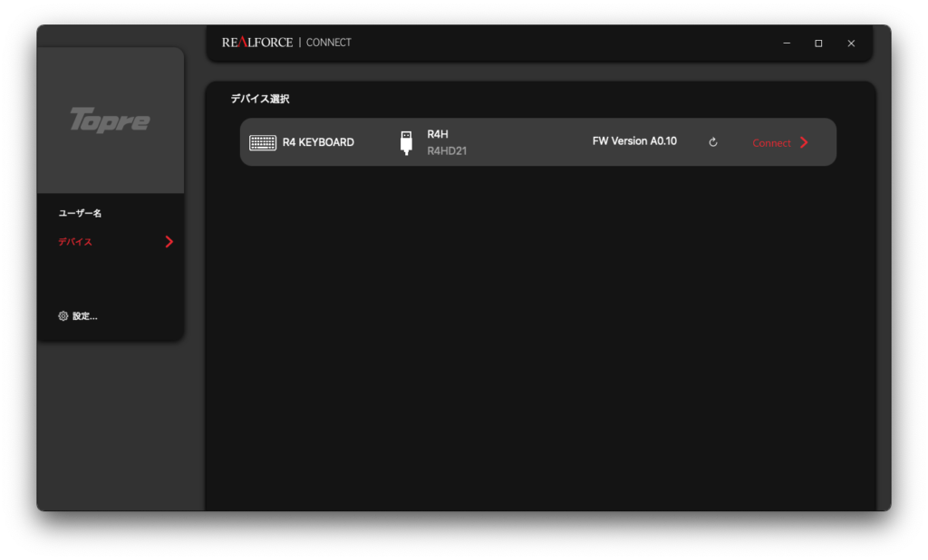Click the keyboard icon in device row
Screen dimensions: 928x560
tap(263, 142)
